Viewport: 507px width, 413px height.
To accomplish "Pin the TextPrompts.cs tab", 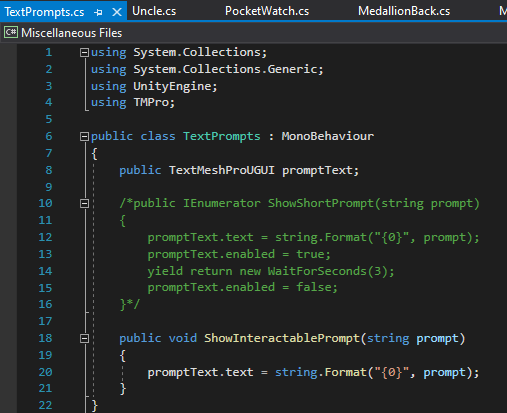I will click(98, 12).
